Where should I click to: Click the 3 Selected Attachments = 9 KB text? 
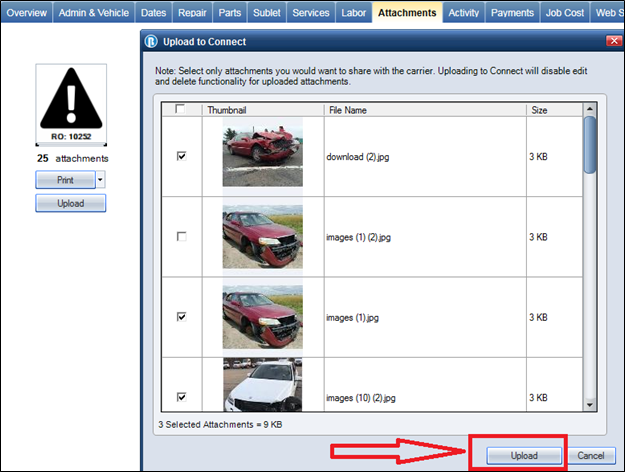[x=220, y=425]
